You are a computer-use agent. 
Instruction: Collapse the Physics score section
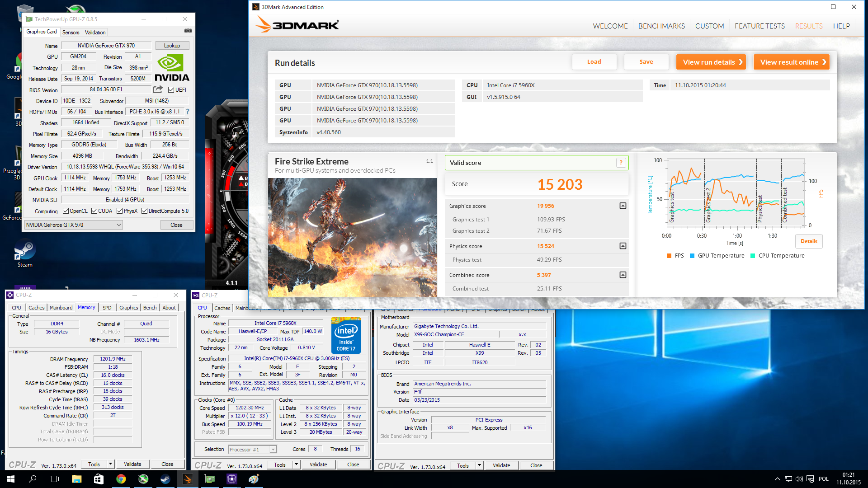(x=623, y=246)
